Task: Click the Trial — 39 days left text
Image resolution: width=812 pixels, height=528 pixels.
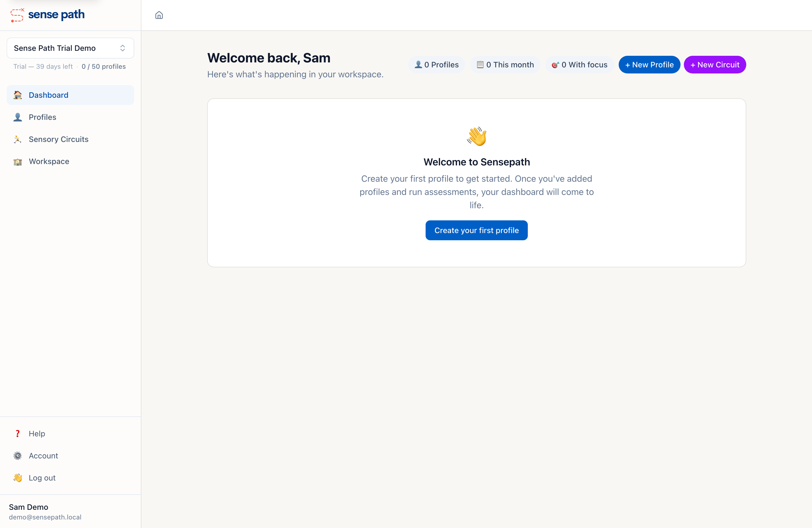Action: [43, 67]
